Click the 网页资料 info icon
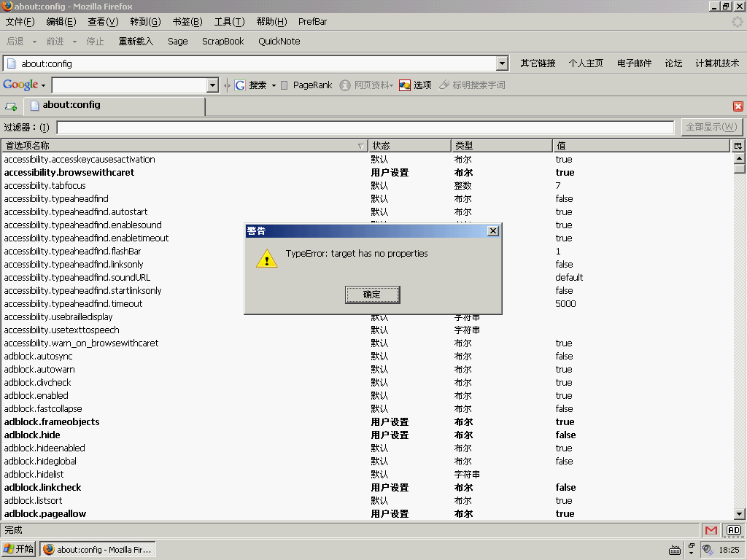 (x=345, y=85)
